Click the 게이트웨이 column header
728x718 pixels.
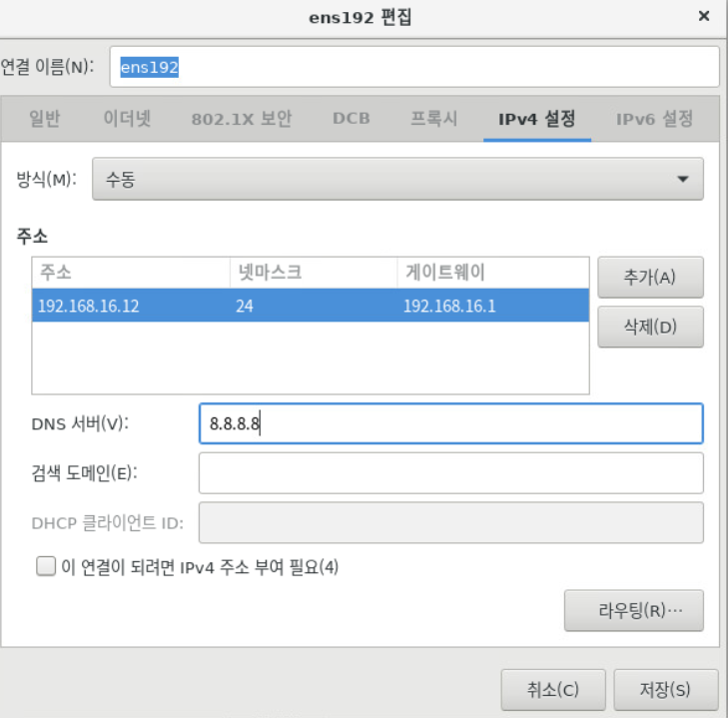pyautogui.click(x=493, y=273)
